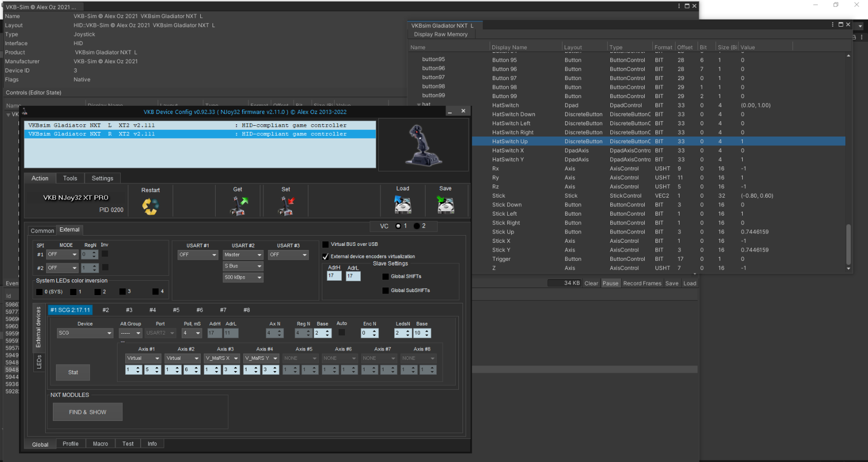Toggle LED 4 color inversion checkbox

[156, 292]
